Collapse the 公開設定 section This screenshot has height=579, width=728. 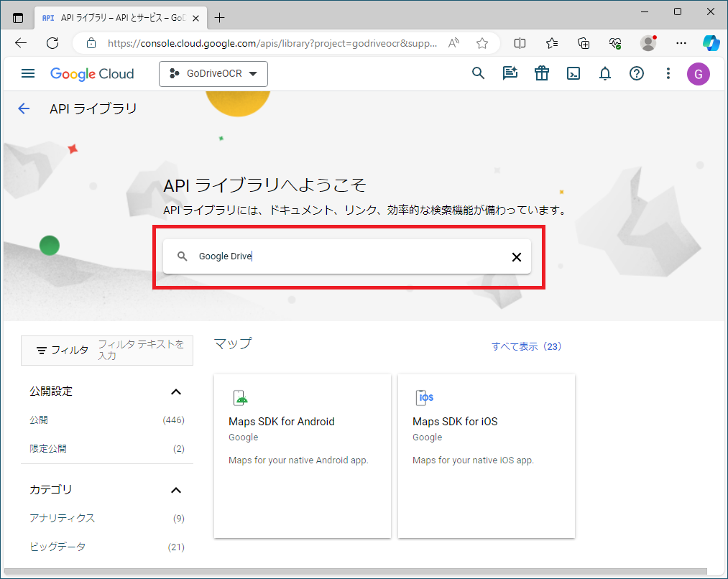(176, 392)
